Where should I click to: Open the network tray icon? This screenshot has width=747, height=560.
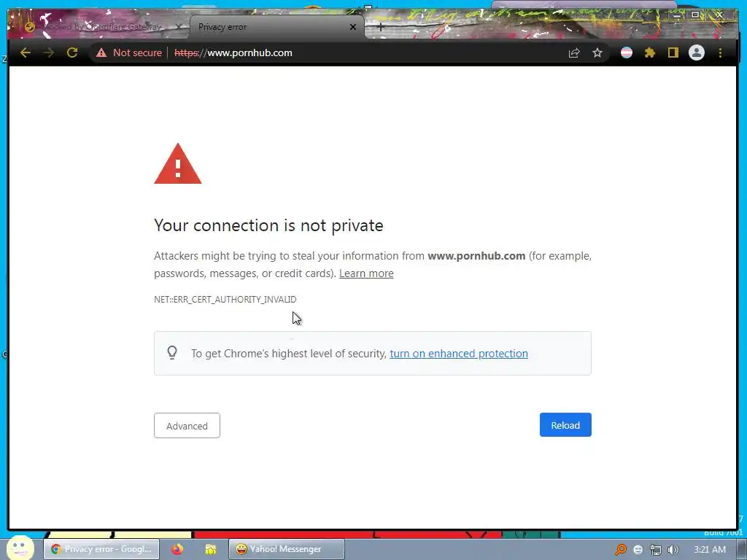pos(656,550)
